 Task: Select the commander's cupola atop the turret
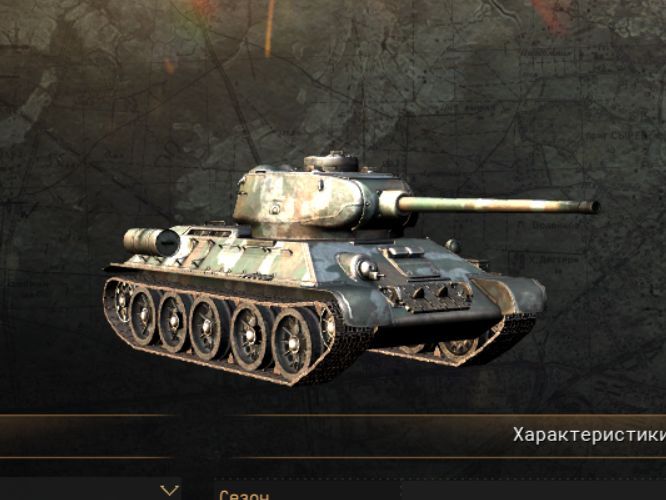[331, 162]
